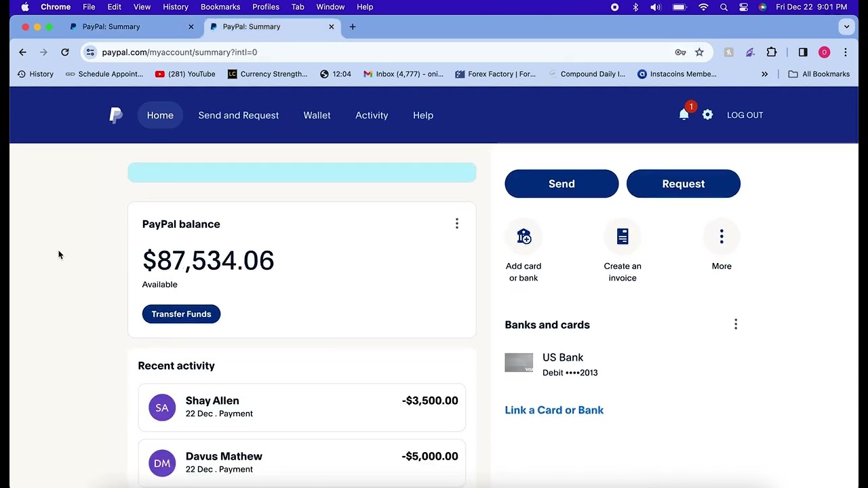Open Davus Mathew -$5,000.00 transaction
Image resolution: width=868 pixels, height=488 pixels.
302,463
